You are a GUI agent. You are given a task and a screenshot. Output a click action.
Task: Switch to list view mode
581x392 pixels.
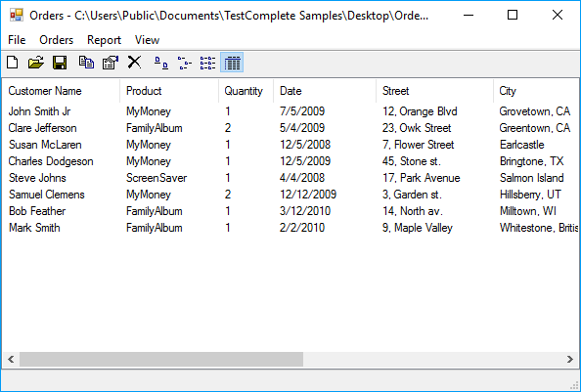(x=208, y=63)
